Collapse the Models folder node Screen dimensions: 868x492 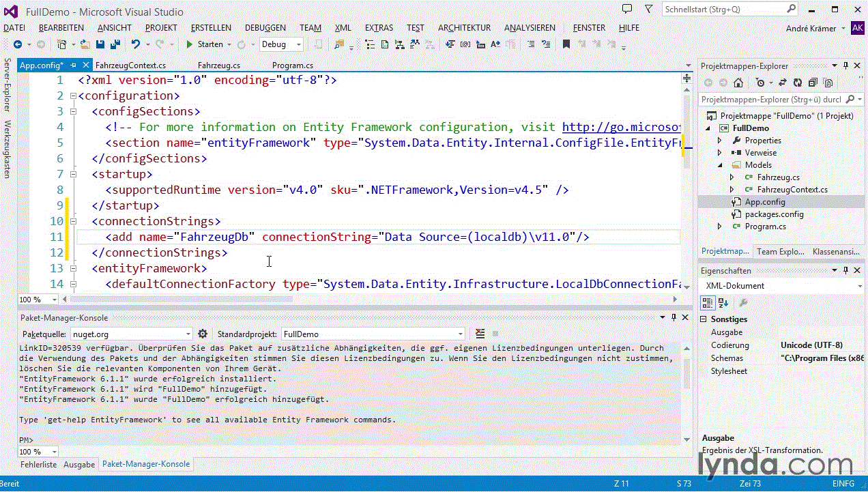tap(719, 165)
